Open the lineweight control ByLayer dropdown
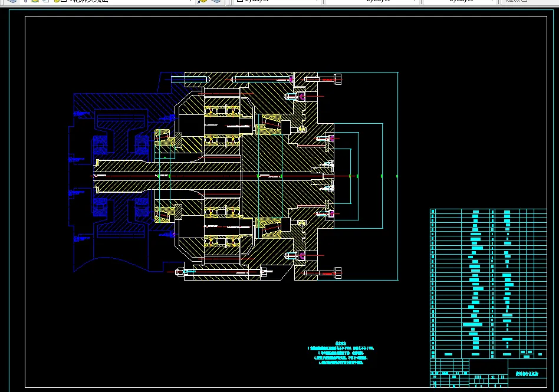This screenshot has width=559, height=392. (x=460, y=1)
